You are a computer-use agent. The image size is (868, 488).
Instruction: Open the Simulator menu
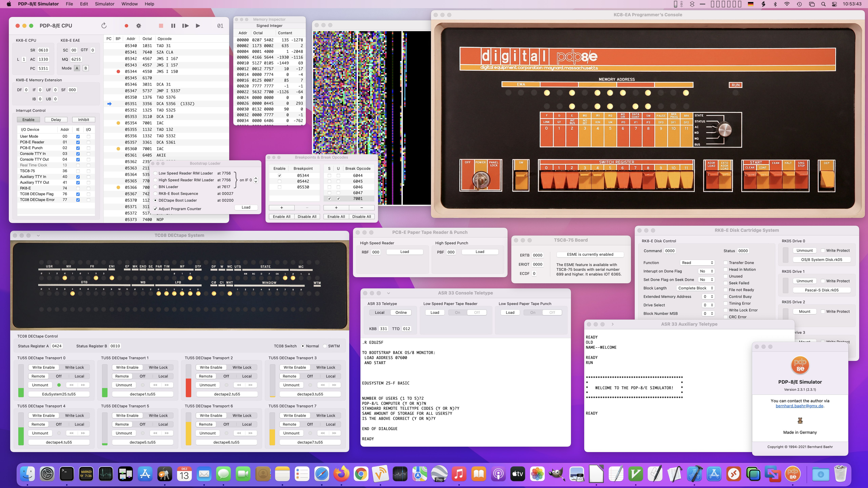[104, 4]
